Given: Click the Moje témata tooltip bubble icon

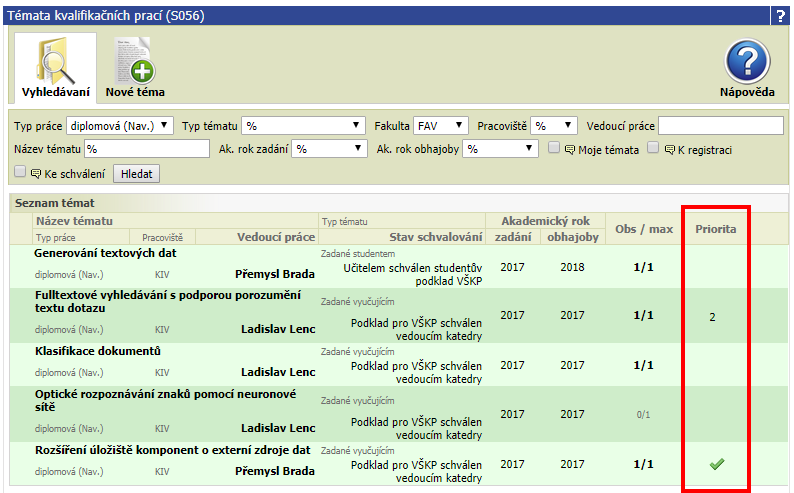Looking at the screenshot, I should click(570, 150).
